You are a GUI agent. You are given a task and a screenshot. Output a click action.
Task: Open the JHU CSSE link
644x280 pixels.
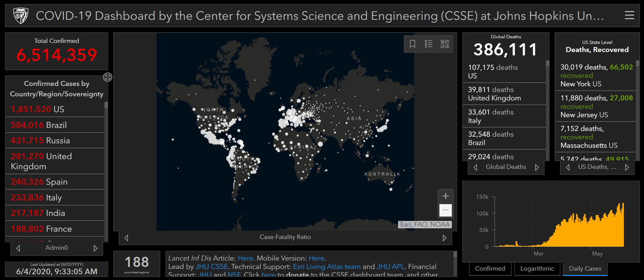[212, 267]
